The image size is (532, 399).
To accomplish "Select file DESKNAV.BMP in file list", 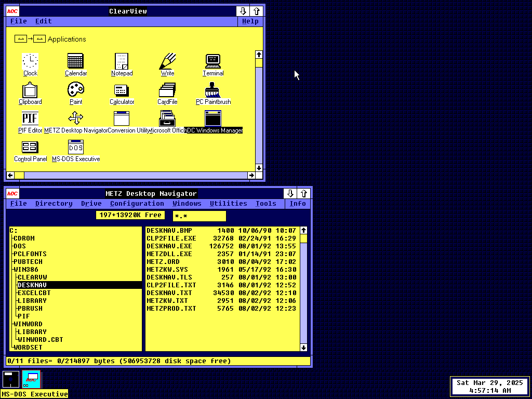I will [221, 231].
